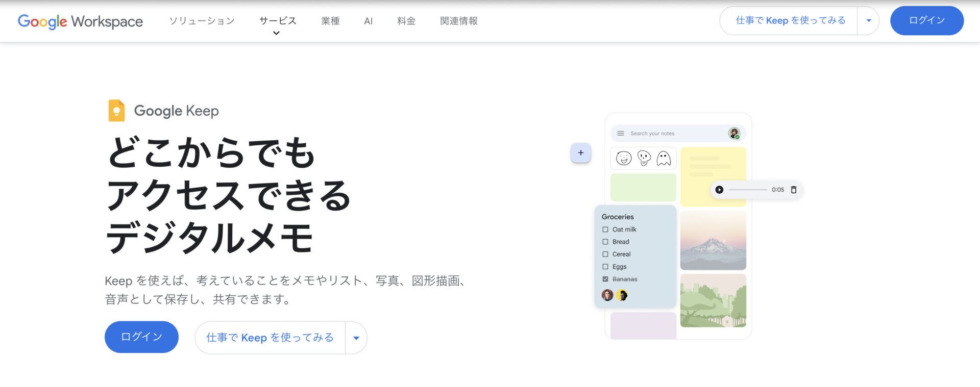Open the 関連情報 menu

[459, 21]
